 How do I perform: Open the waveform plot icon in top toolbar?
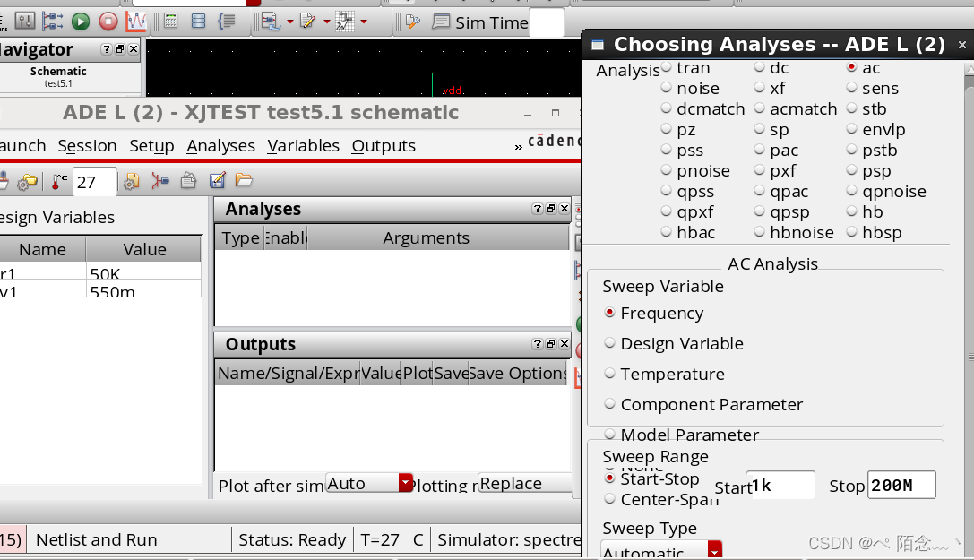coord(136,22)
